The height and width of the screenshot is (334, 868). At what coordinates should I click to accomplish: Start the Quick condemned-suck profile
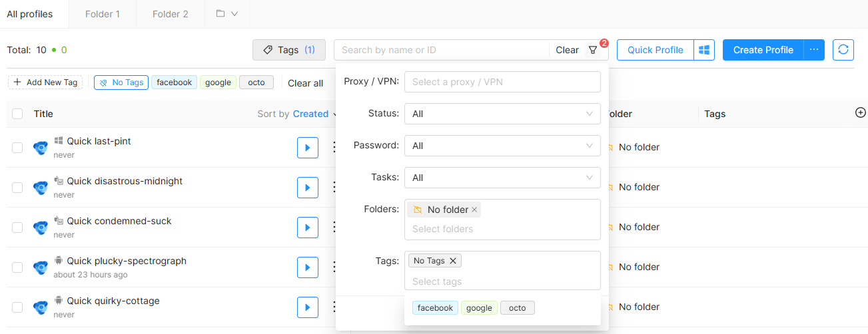click(307, 227)
